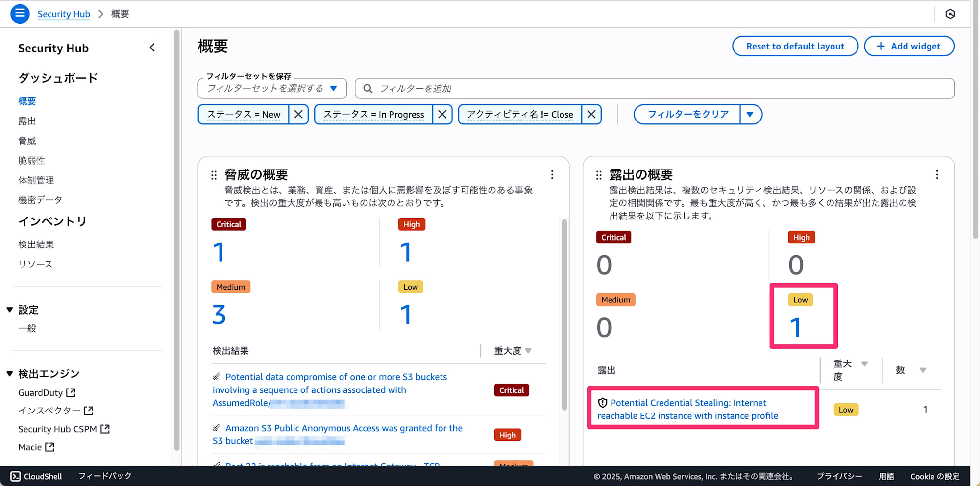Click the Amazon S3 Public Anonymous Access finding icon
This screenshot has width=980, height=486.
point(217,428)
